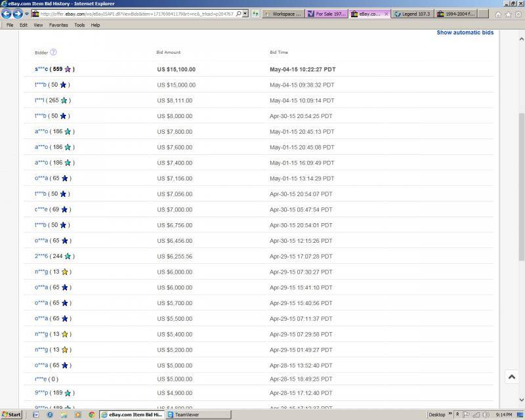Click the blue star beside c***e (69)
The image size is (525, 420).
tap(64, 209)
